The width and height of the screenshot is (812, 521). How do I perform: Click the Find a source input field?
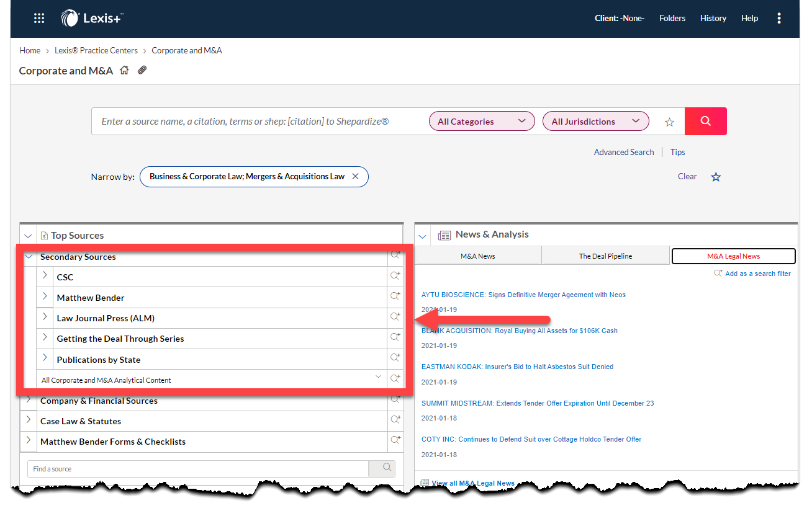(198, 469)
